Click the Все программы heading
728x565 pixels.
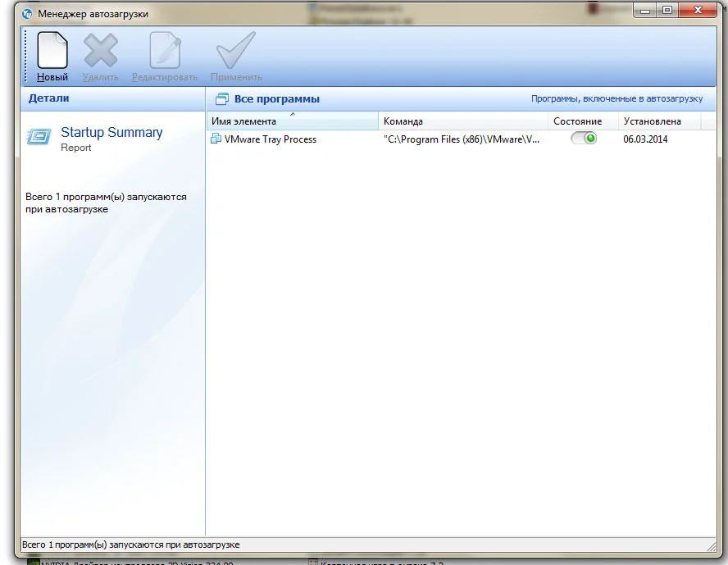[x=277, y=99]
